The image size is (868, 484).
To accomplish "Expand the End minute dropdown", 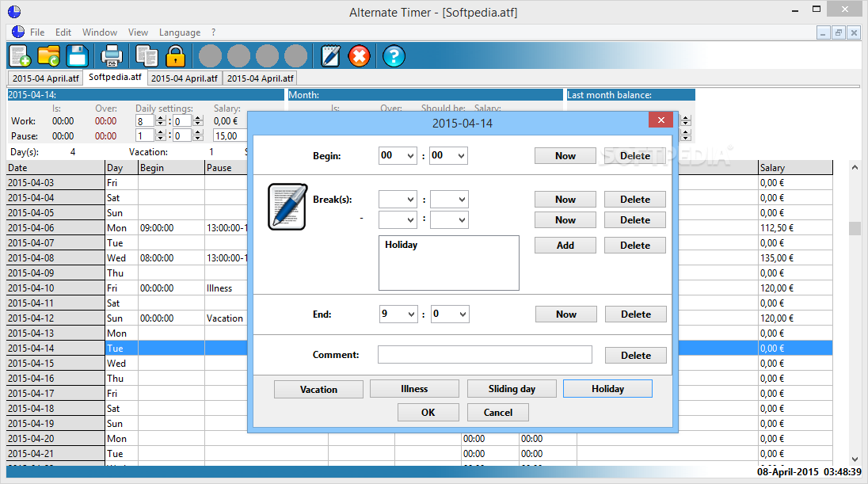I will click(x=463, y=314).
